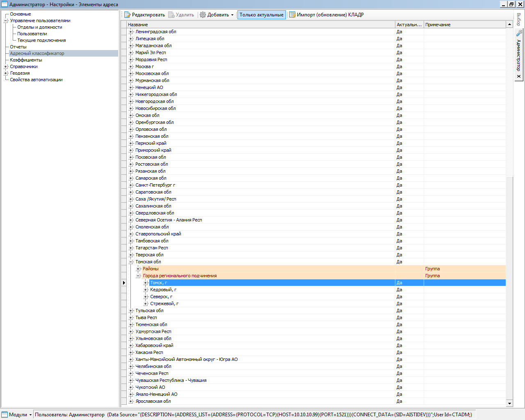Viewport: 525px width, 420px height.
Task: Click the Редактировать (Edit) toolbar icon
Action: 127,15
